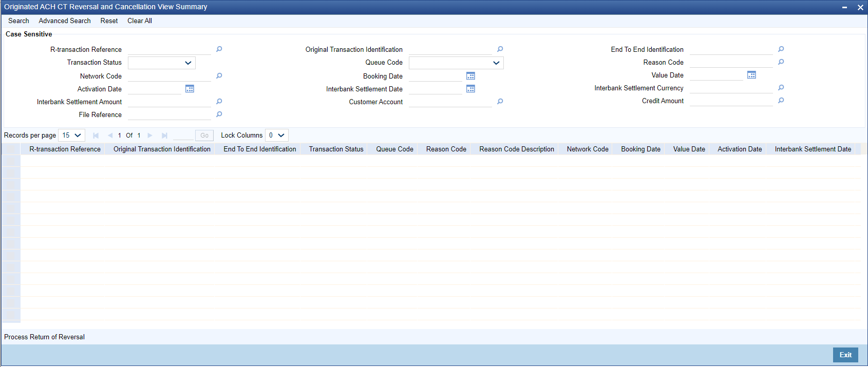
Task: Click Process Return of Reversal link
Action: pyautogui.click(x=44, y=337)
